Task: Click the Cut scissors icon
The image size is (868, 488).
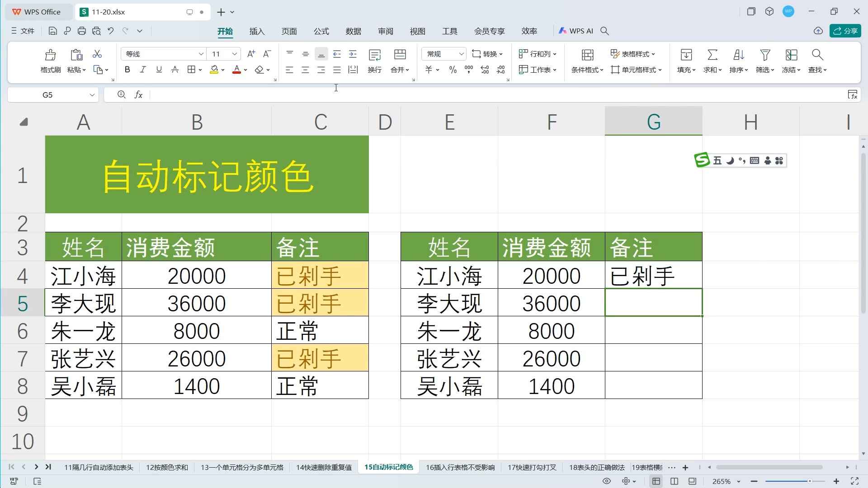Action: 97,54
